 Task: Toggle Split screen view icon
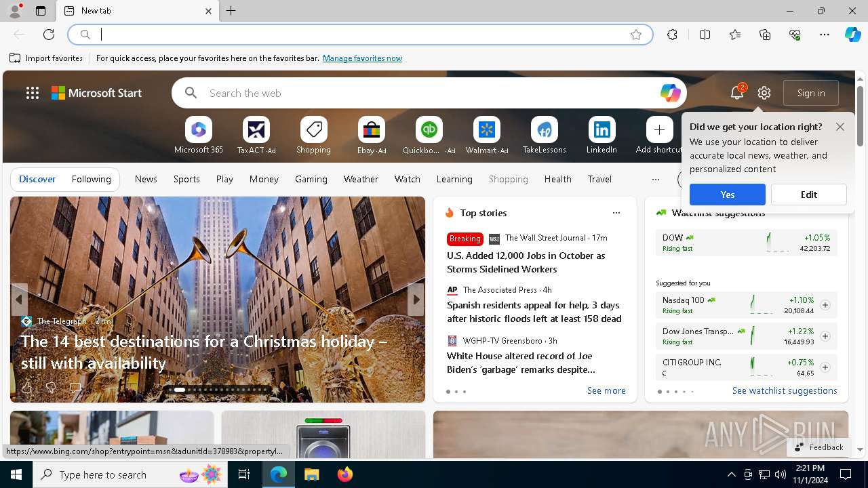coord(705,35)
